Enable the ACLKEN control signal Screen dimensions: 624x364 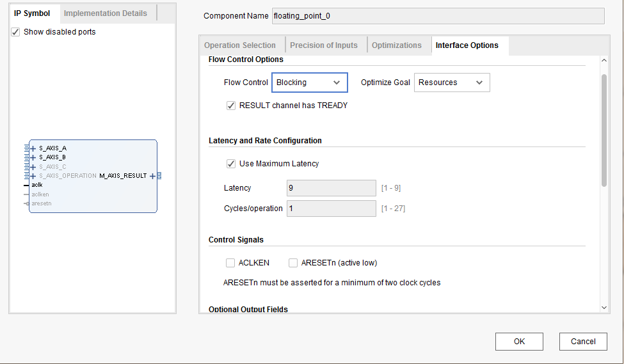tap(230, 263)
